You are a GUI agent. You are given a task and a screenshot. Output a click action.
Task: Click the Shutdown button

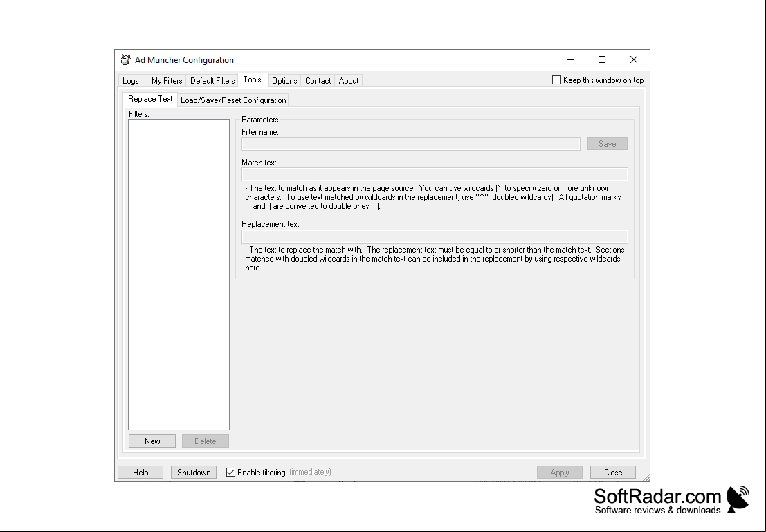194,473
